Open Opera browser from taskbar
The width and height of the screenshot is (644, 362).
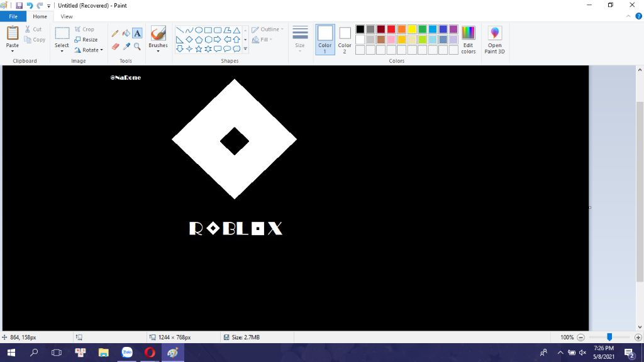[x=150, y=353]
